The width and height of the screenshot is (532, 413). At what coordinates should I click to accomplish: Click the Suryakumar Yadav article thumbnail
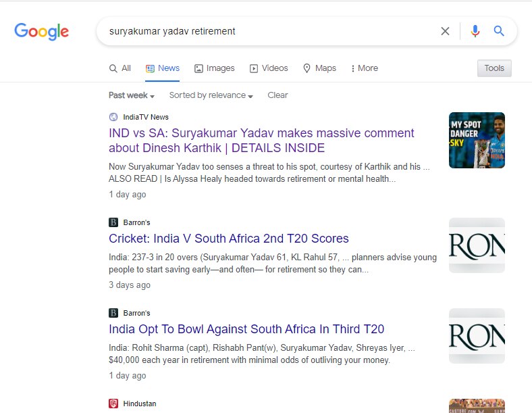click(x=477, y=140)
